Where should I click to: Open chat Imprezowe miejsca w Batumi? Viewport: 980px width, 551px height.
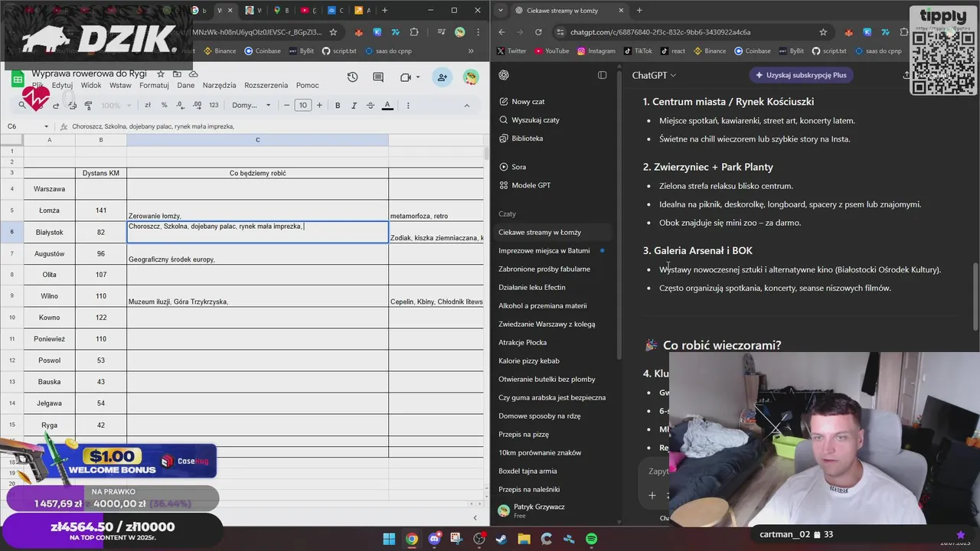tap(544, 250)
